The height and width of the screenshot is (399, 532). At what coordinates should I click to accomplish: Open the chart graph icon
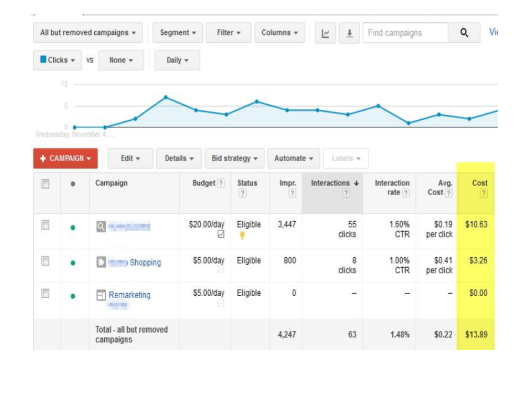[x=325, y=33]
